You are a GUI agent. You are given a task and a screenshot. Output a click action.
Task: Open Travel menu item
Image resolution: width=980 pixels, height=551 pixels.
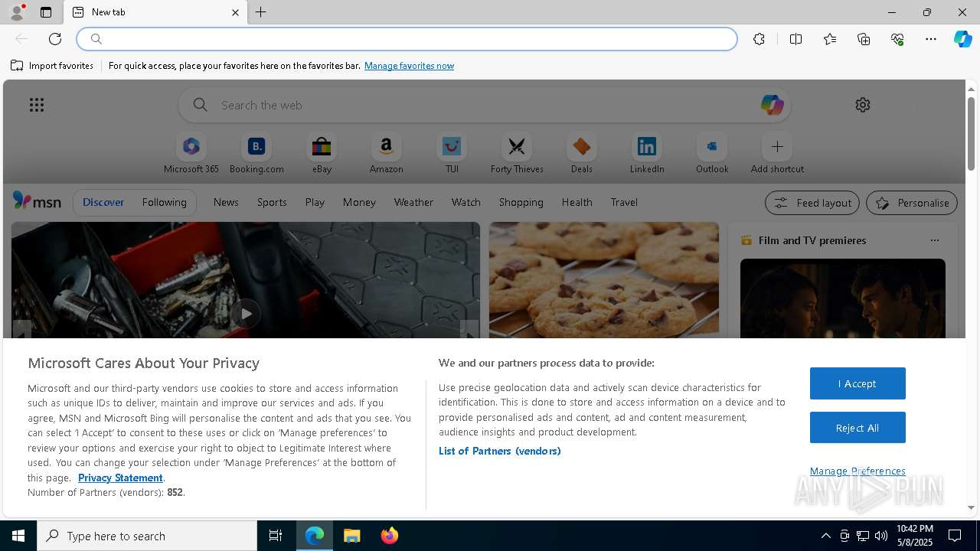[624, 202]
